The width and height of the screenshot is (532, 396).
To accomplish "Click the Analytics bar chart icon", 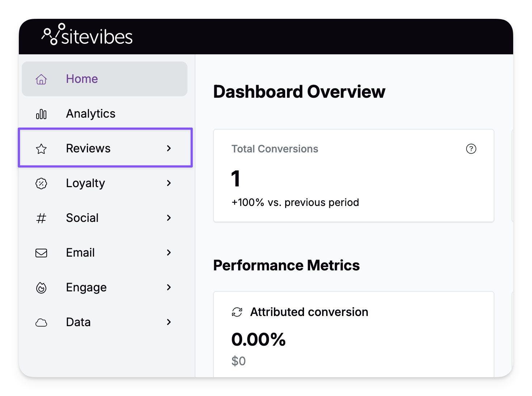I will (41, 114).
